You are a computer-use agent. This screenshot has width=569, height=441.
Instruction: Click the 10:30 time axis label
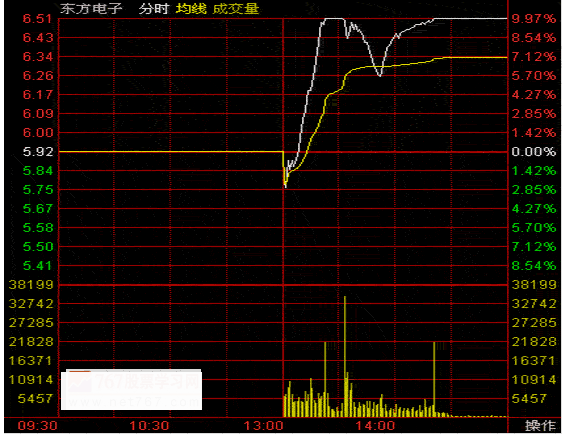(x=150, y=425)
